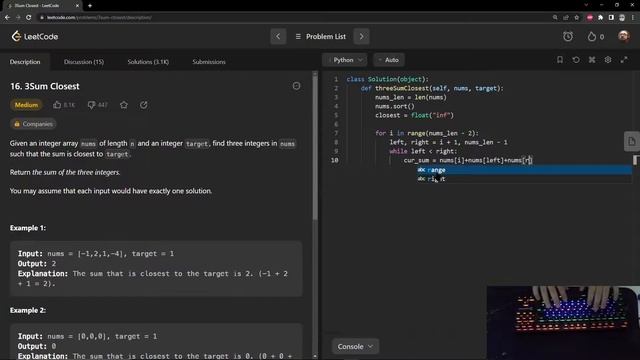Toggle editor fullscreen icon
Viewport: 640px width, 360px height.
coord(624,60)
